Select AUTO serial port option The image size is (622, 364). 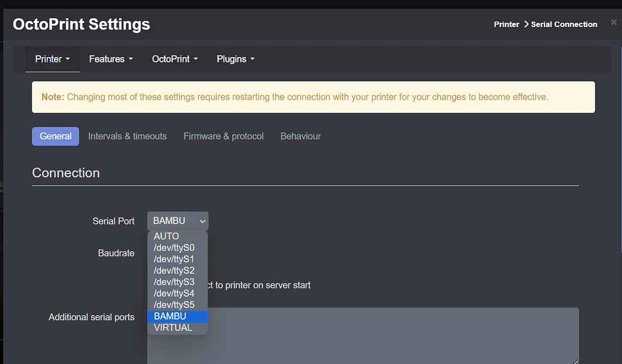177,236
